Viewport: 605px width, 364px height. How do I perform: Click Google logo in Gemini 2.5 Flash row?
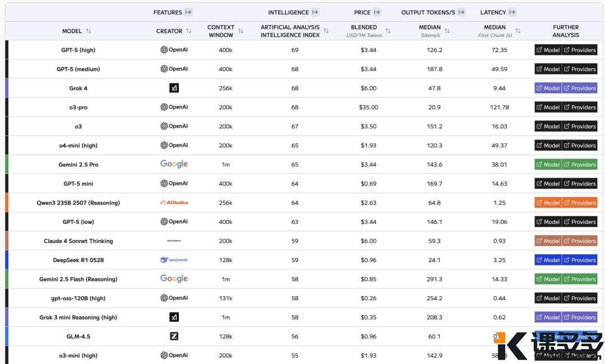(174, 278)
